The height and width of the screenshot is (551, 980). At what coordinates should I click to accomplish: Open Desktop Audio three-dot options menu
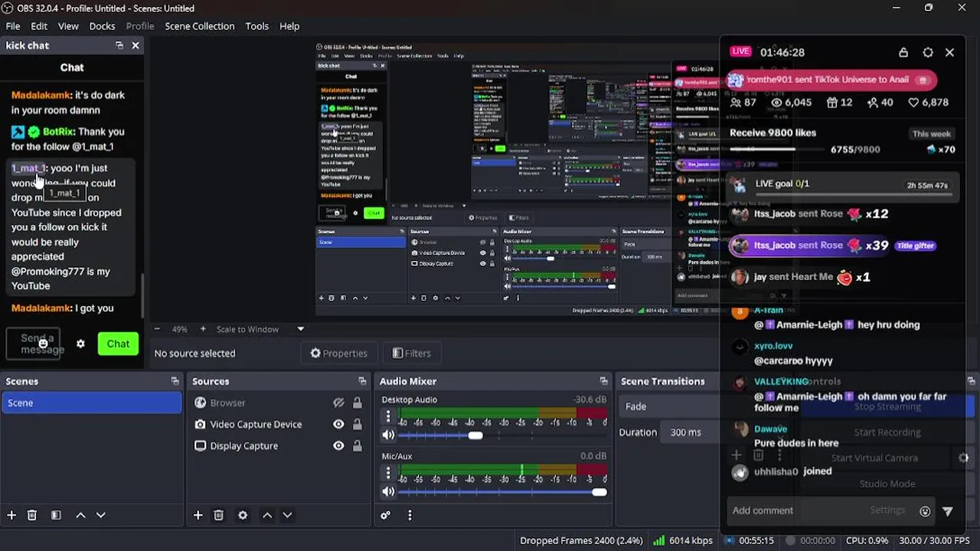388,417
